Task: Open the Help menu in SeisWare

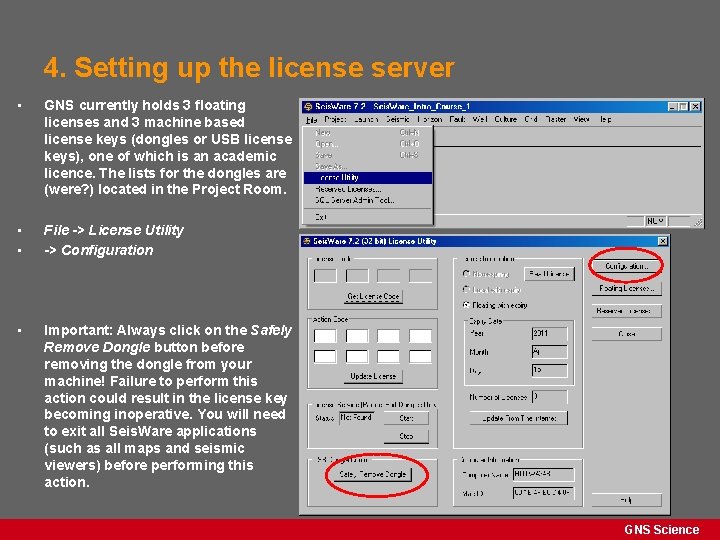Action: pos(605,119)
